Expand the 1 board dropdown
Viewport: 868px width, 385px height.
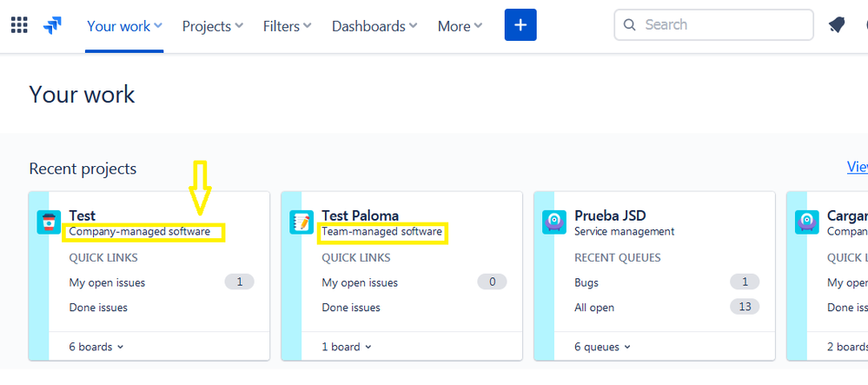[347, 347]
